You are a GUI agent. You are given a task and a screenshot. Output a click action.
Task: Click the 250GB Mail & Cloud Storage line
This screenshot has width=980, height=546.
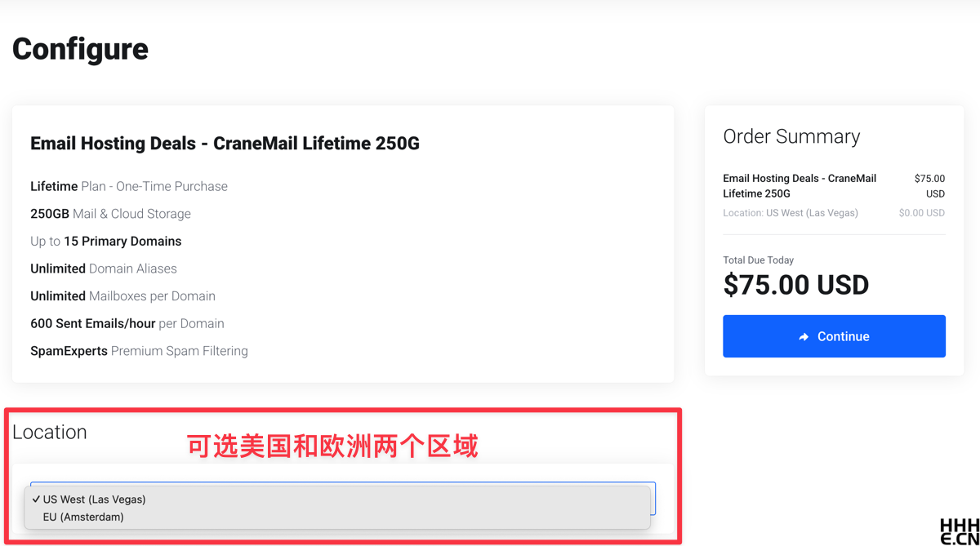(110, 214)
